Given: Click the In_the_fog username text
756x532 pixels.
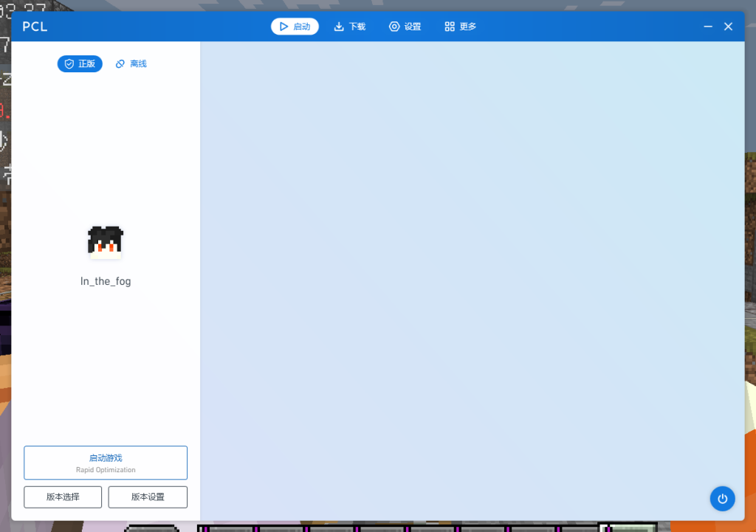Looking at the screenshot, I should (x=106, y=281).
